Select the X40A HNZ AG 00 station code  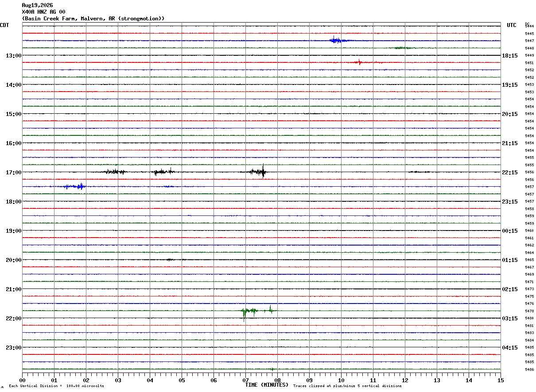(x=43, y=12)
